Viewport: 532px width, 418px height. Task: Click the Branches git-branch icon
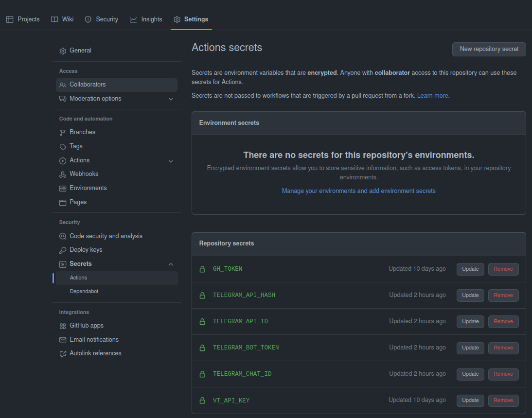(x=63, y=132)
